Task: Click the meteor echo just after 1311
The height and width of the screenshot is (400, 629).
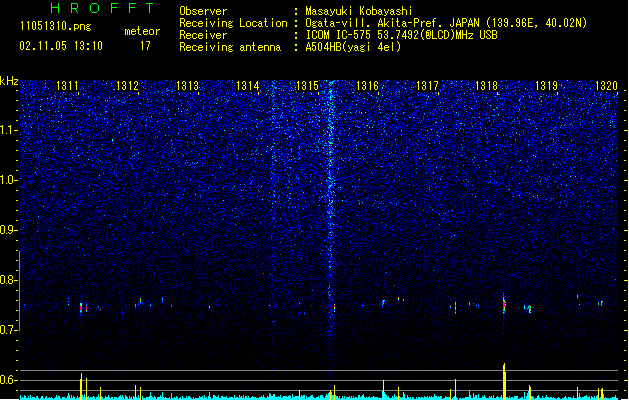Action: [x=81, y=308]
